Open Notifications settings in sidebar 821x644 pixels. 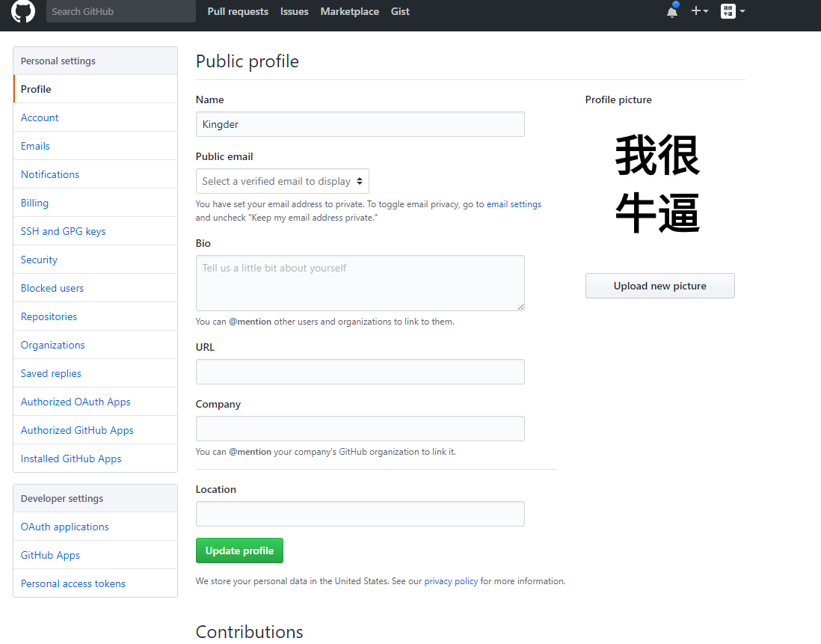pyautogui.click(x=95, y=174)
